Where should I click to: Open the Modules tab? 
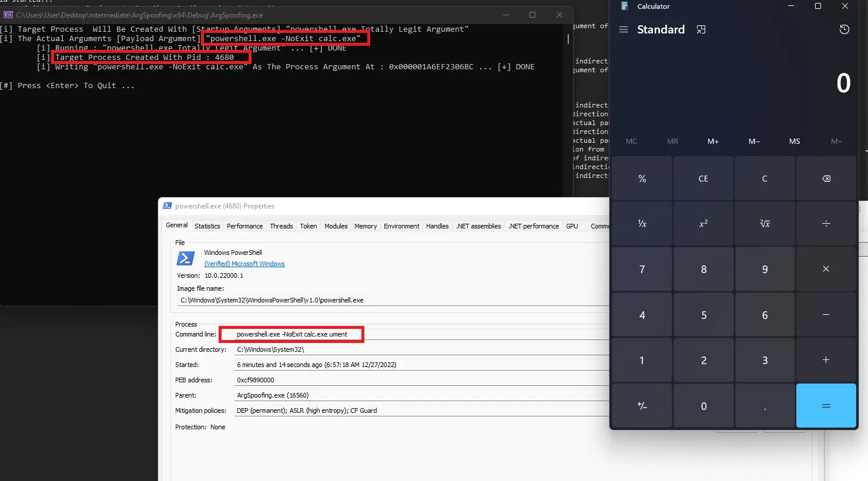click(336, 226)
